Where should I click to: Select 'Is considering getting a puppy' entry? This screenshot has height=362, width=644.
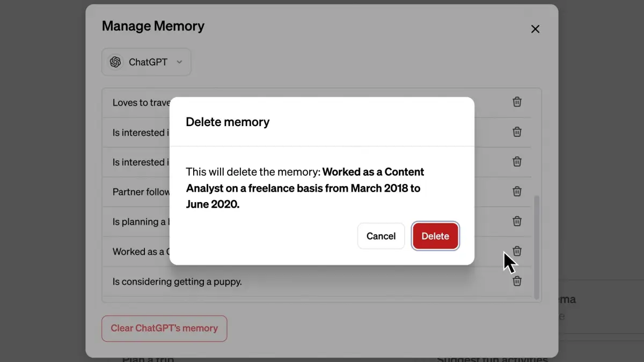(177, 282)
